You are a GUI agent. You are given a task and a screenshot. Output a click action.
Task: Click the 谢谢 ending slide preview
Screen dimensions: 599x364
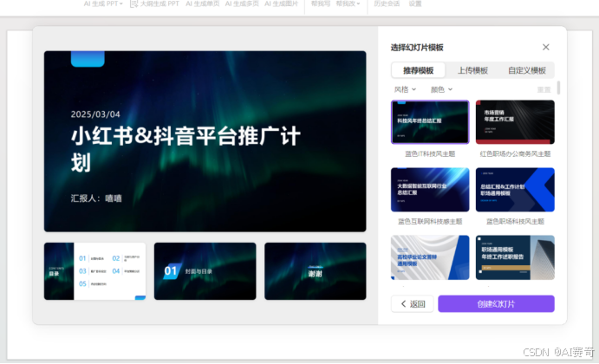(x=316, y=271)
